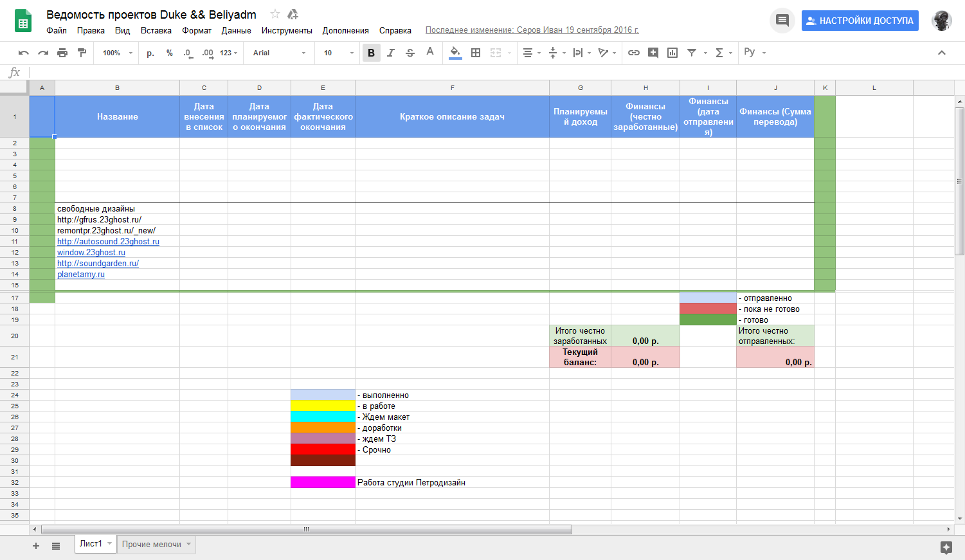Open the Arial font dropdown
Image resolution: width=965 pixels, height=560 pixels.
(x=279, y=53)
